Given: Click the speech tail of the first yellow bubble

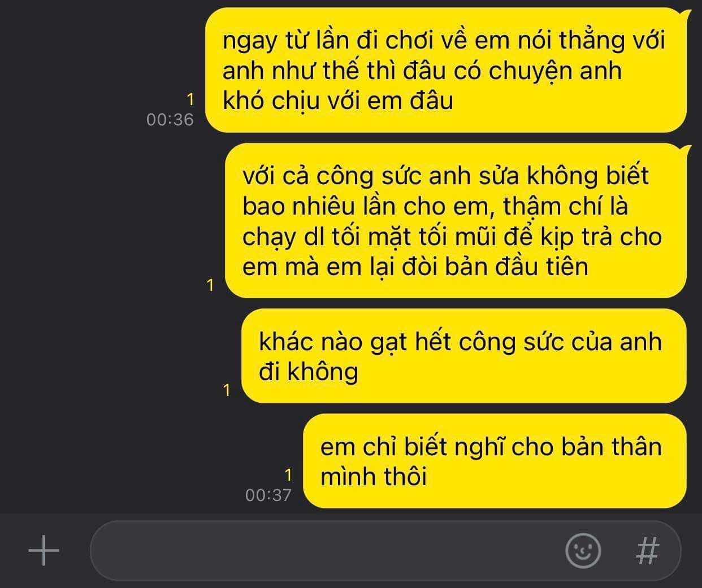Looking at the screenshot, I should (686, 14).
